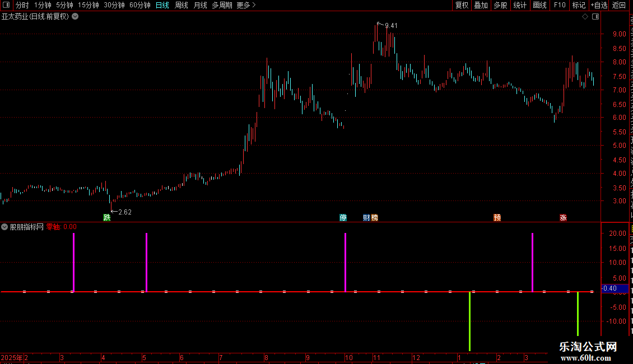
Task: Click the 复权 button
Action: coord(462,5)
